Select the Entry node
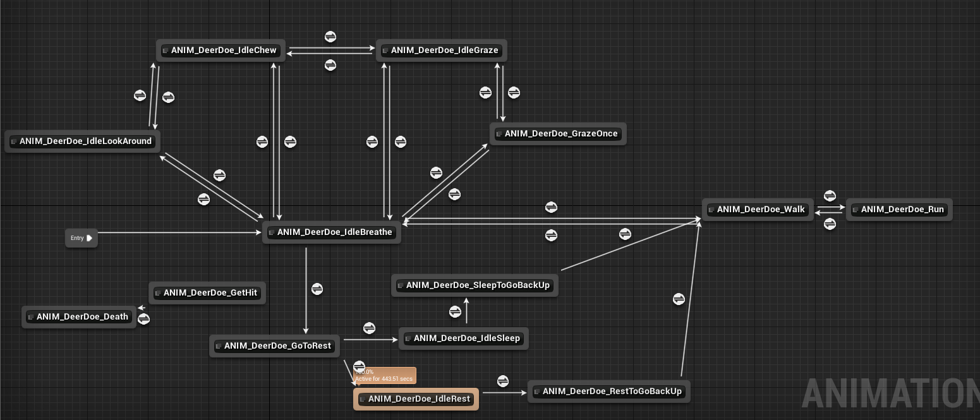 coord(82,238)
